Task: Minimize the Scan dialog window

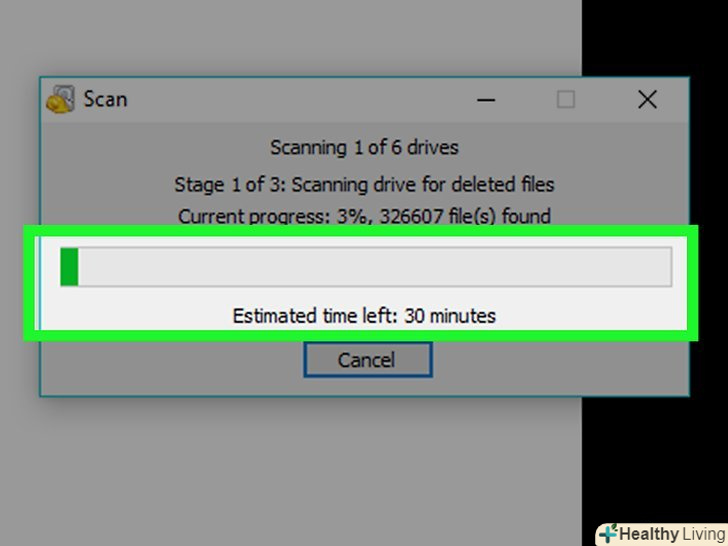Action: click(486, 99)
